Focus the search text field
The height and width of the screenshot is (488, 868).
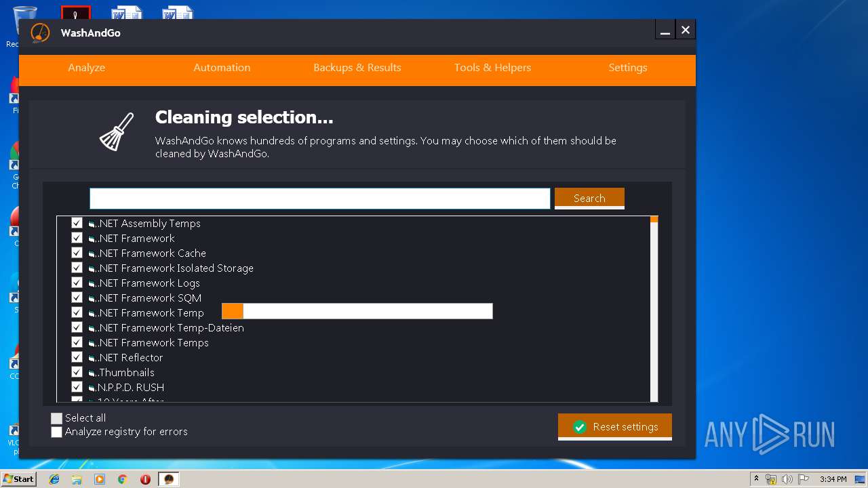[x=320, y=199]
